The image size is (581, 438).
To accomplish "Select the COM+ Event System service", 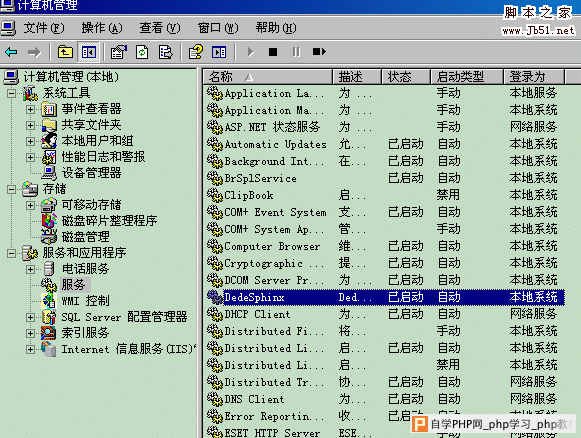I will [x=385, y=212].
